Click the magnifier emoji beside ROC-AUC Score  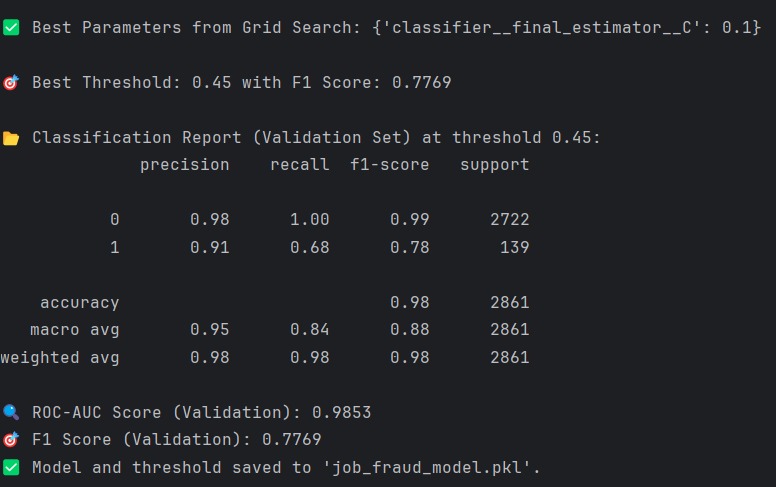11,412
